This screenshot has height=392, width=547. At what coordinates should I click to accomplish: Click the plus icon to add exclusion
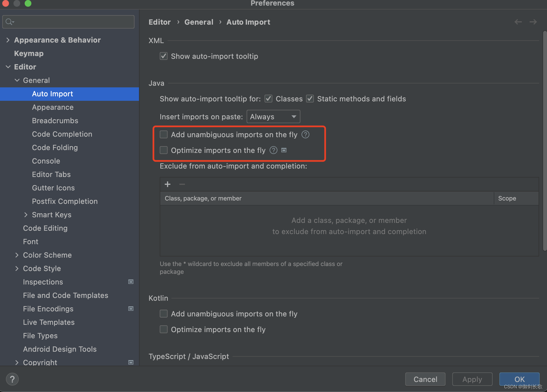[x=168, y=184]
